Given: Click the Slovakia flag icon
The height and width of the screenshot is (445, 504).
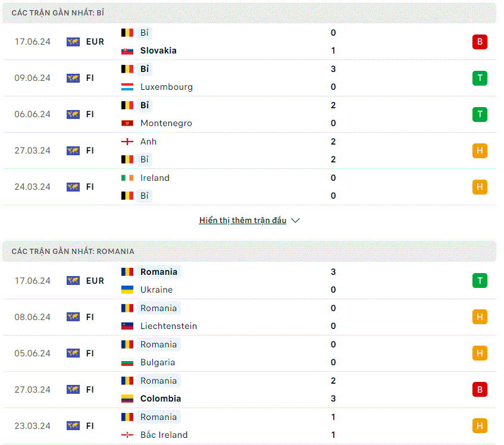Looking at the screenshot, I should tap(127, 51).
